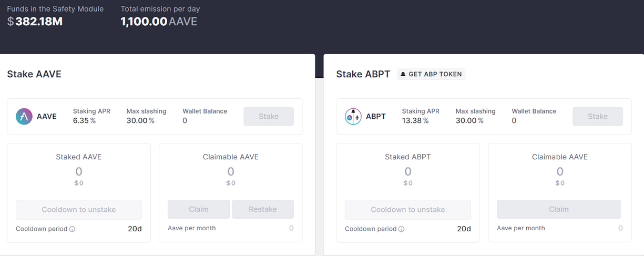Click the AAVE token logo icon

pos(24,116)
